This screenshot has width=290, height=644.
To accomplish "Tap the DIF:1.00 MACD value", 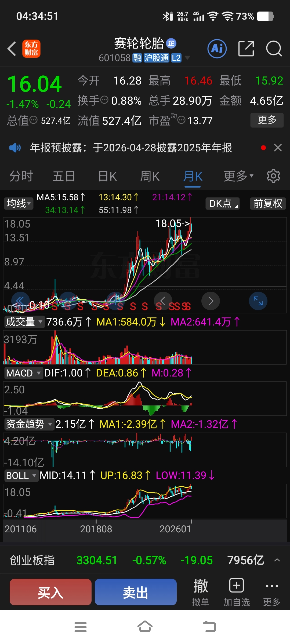I will click(x=67, y=373).
